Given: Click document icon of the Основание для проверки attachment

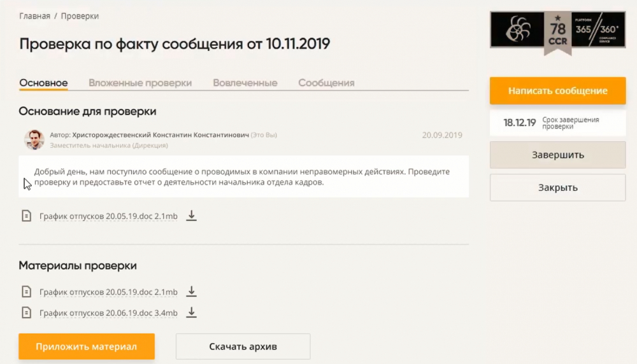Looking at the screenshot, I should (27, 216).
